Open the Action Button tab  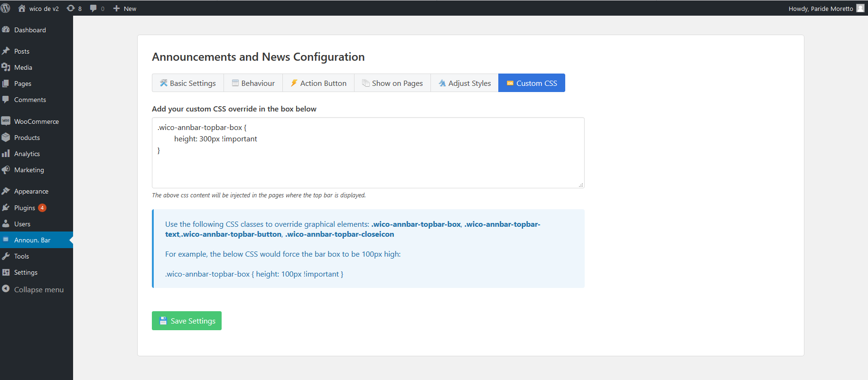click(318, 83)
